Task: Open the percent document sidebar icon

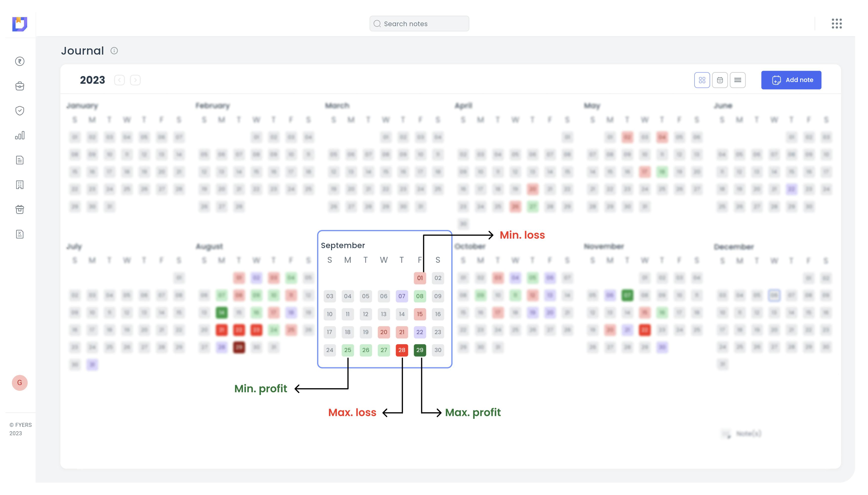Action: [x=20, y=234]
